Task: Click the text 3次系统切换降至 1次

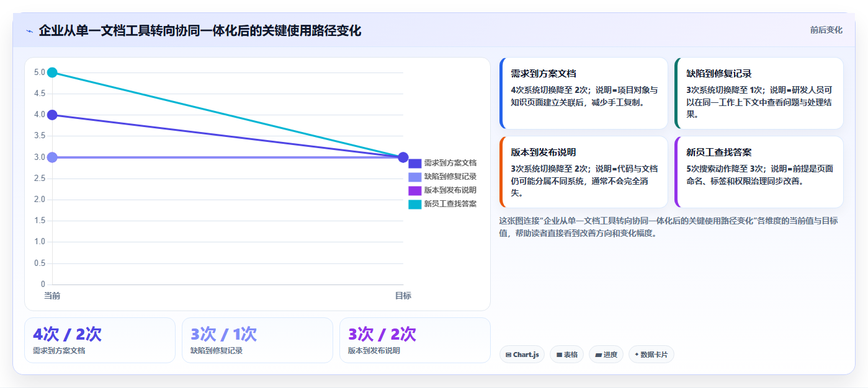Action: coord(726,89)
